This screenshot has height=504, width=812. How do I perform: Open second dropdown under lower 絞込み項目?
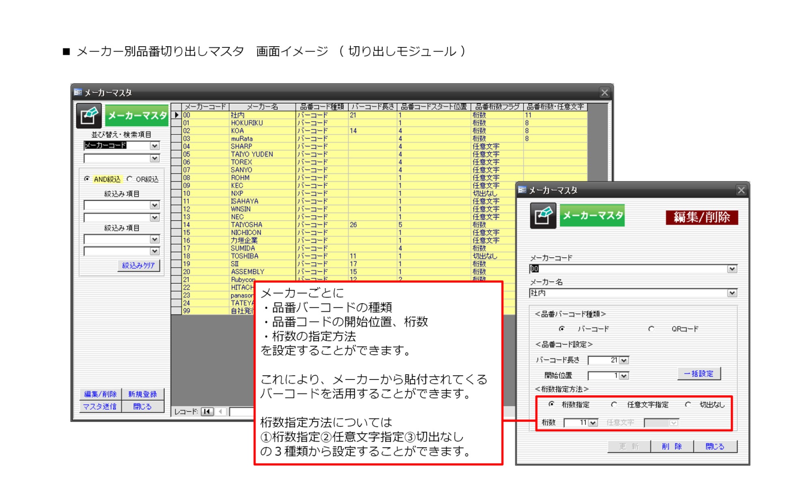coord(155,251)
